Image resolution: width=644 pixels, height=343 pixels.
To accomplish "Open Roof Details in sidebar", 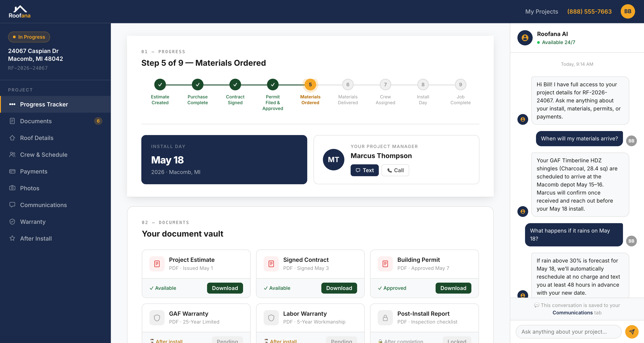I will (x=55, y=138).
